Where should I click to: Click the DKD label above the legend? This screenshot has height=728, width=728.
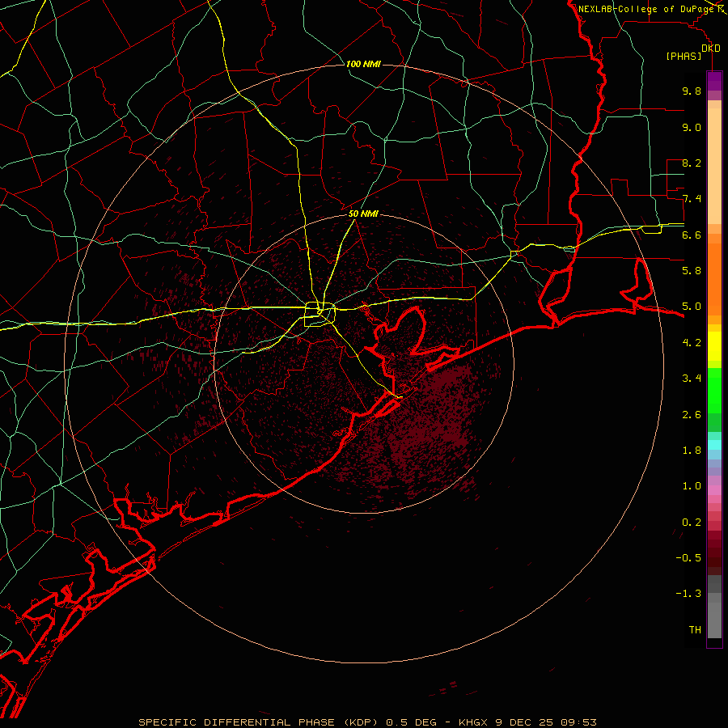[x=711, y=49]
